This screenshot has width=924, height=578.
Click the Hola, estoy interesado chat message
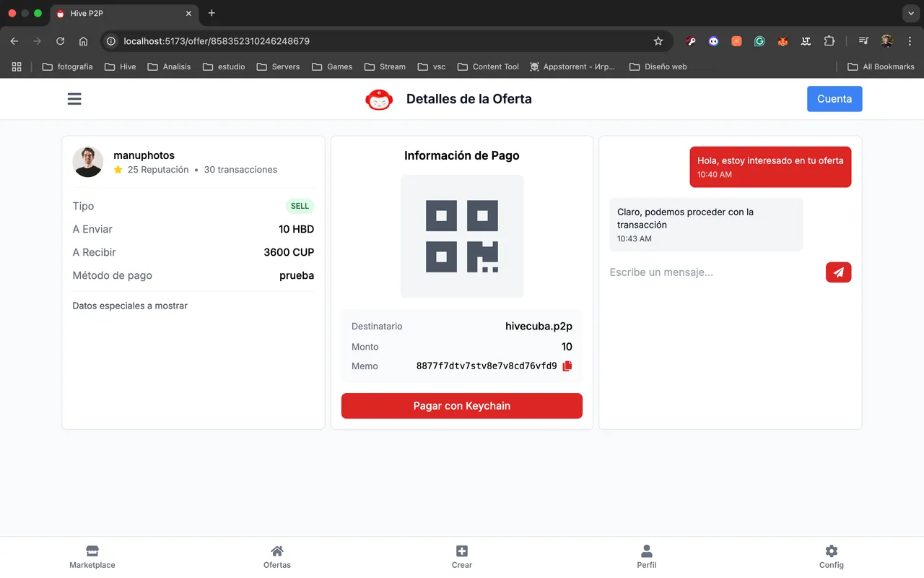click(770, 167)
